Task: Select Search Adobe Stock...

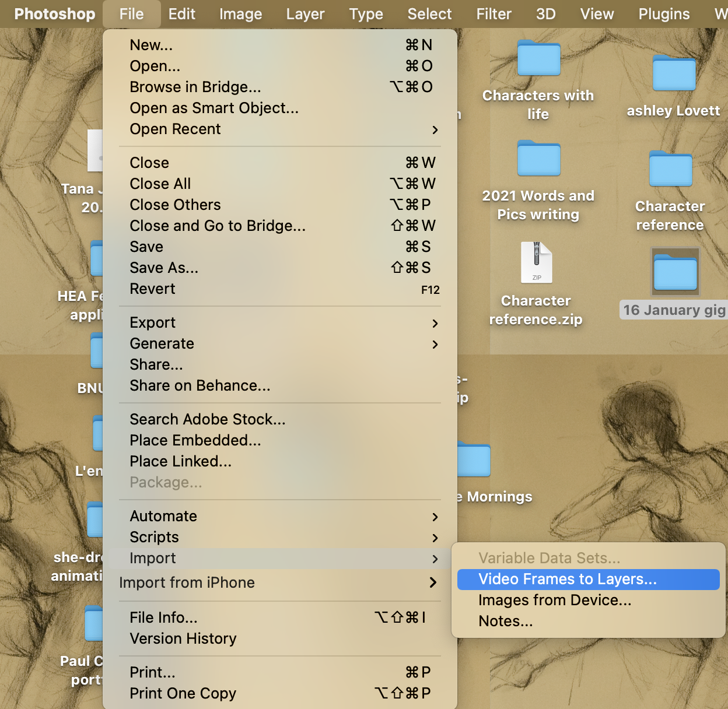Action: [x=280, y=419]
